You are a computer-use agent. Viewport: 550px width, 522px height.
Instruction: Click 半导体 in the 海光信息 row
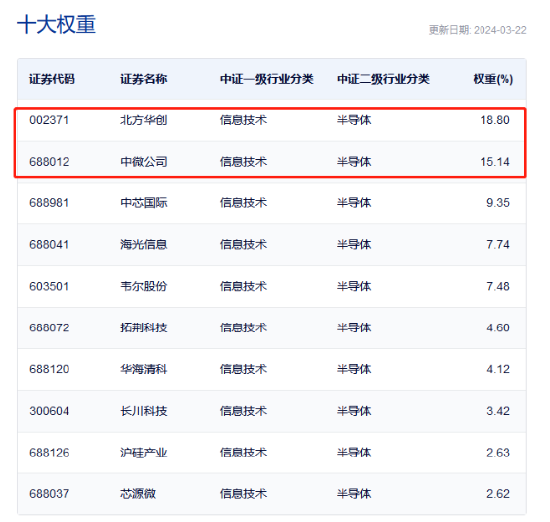[x=354, y=244]
